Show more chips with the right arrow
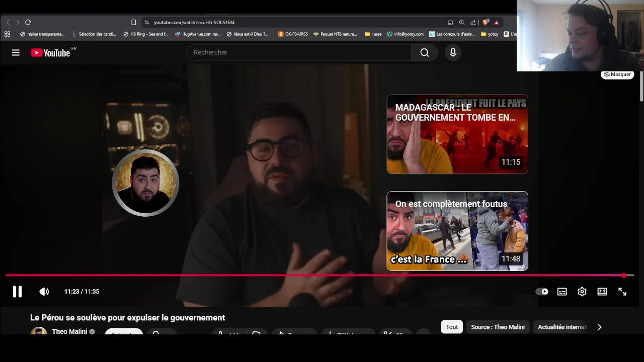 [599, 327]
